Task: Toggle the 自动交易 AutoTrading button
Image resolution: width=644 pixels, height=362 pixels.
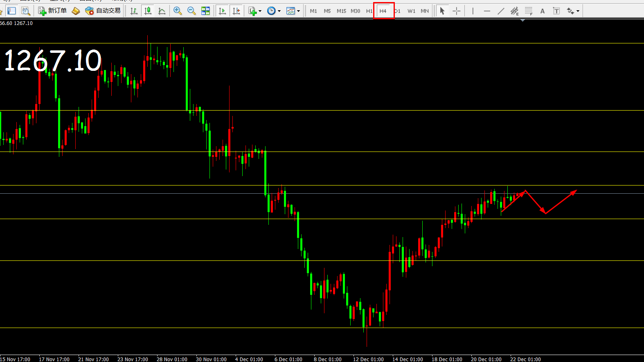Action: 103,11
